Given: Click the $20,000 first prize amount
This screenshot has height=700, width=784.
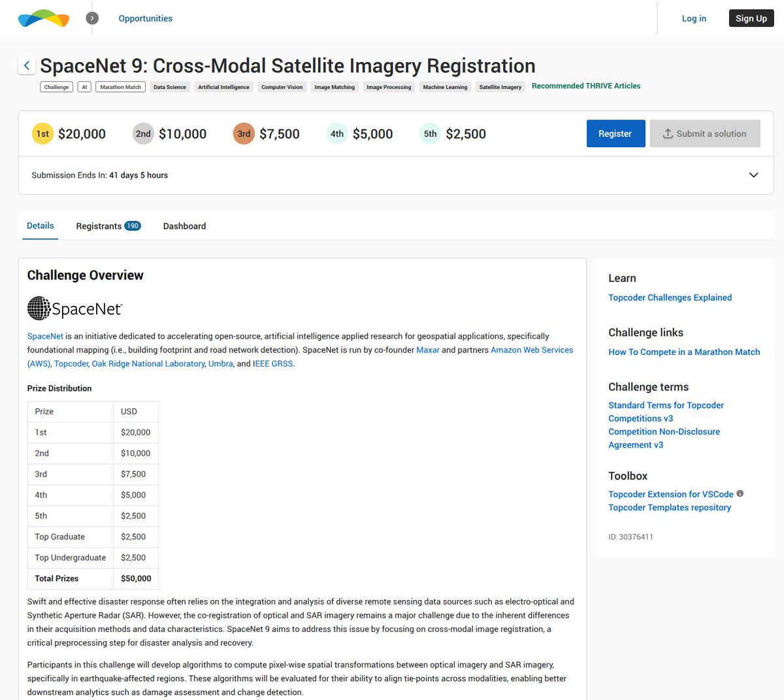Looking at the screenshot, I should pos(82,134).
